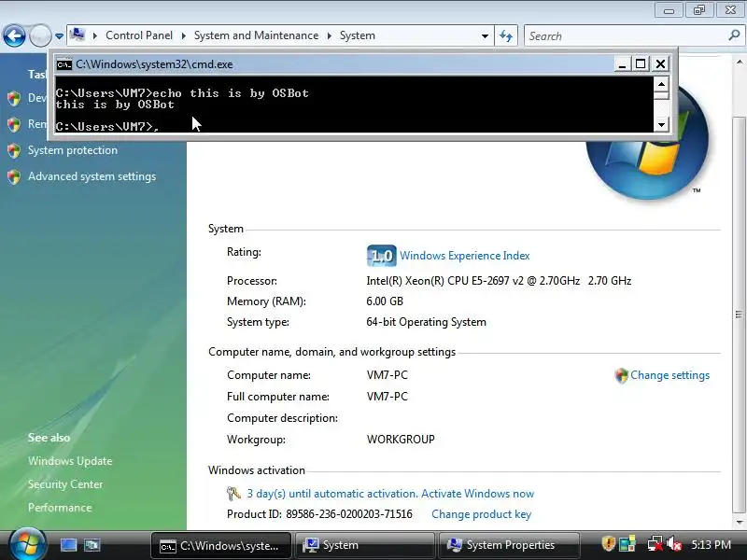
Task: Open Control Panel in the breadcrumb
Action: 139,35
